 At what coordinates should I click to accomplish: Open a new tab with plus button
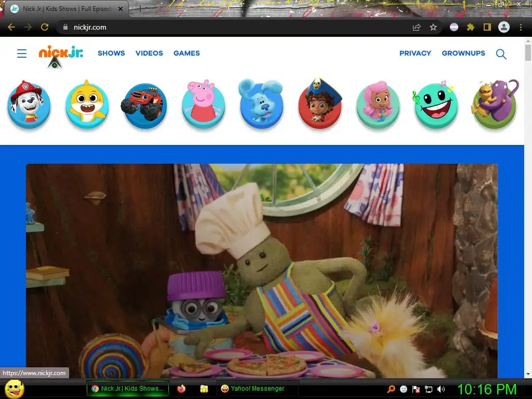coord(140,9)
